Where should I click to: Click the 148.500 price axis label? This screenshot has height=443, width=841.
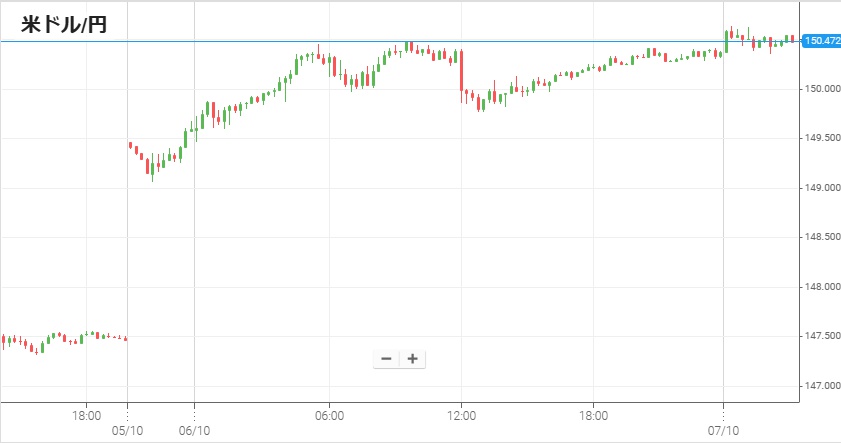point(820,238)
